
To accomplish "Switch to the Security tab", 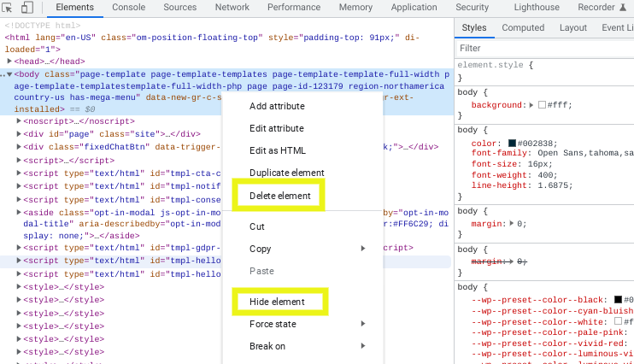I will (x=473, y=8).
